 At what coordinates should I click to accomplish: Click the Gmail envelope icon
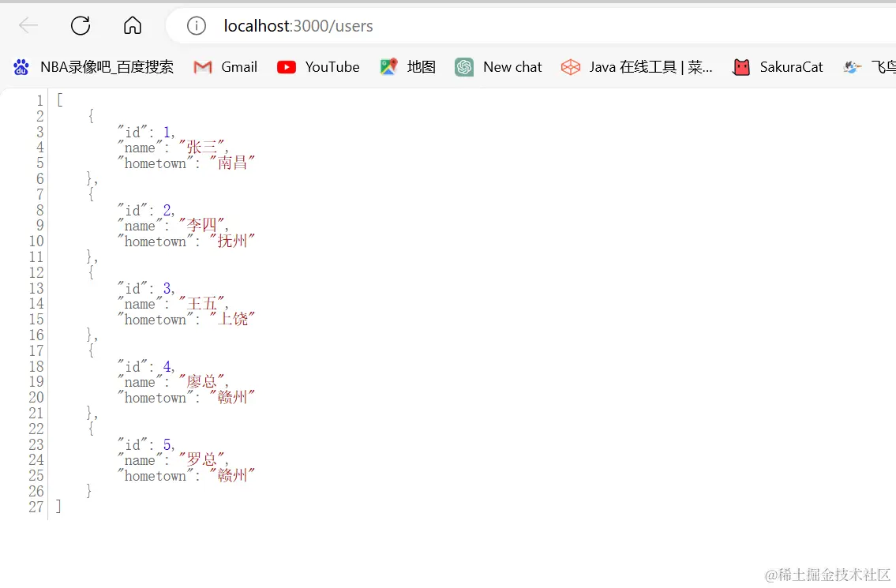pyautogui.click(x=203, y=67)
